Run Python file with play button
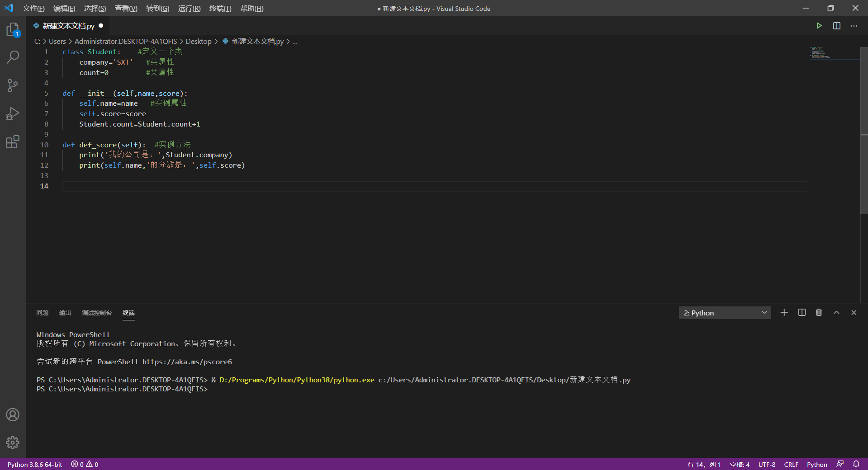Viewport: 868px width, 470px height. 819,26
